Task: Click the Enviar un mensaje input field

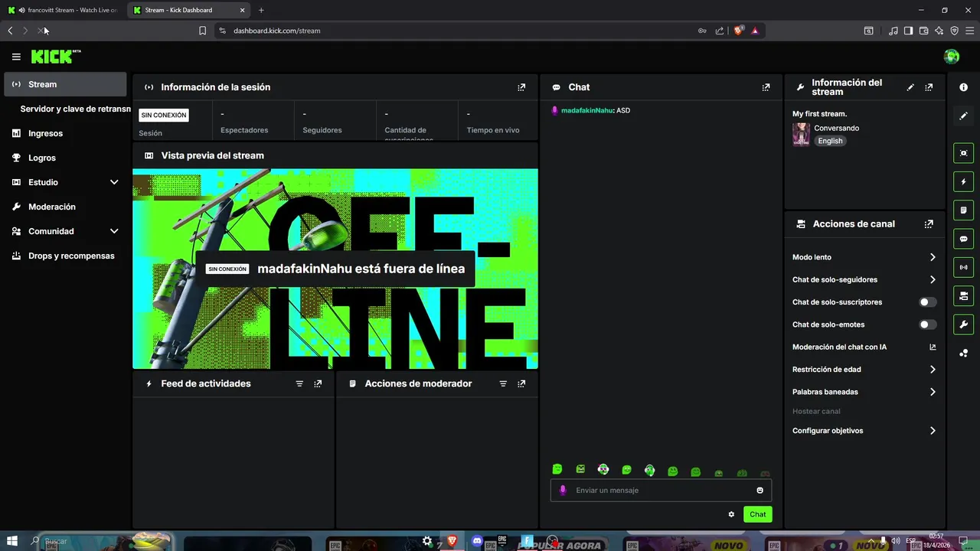Action: 661,491
